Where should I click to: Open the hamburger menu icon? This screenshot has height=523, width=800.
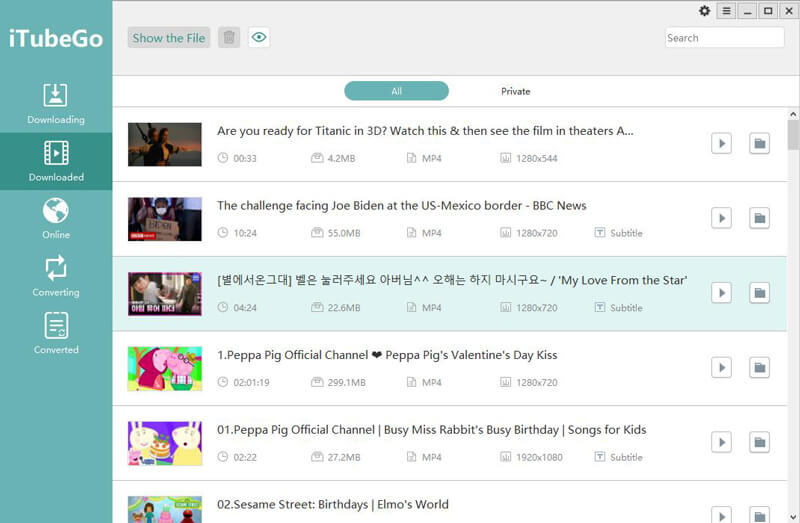(726, 11)
